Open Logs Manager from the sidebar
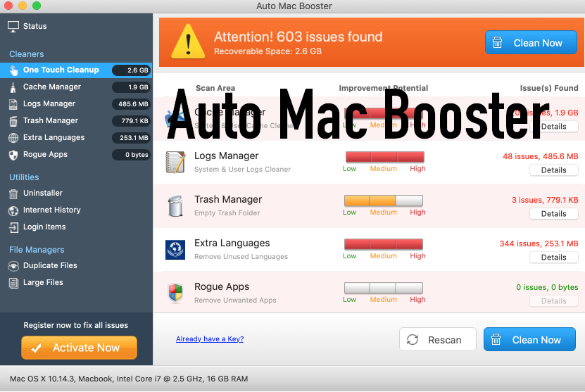The height and width of the screenshot is (392, 585). [76, 103]
